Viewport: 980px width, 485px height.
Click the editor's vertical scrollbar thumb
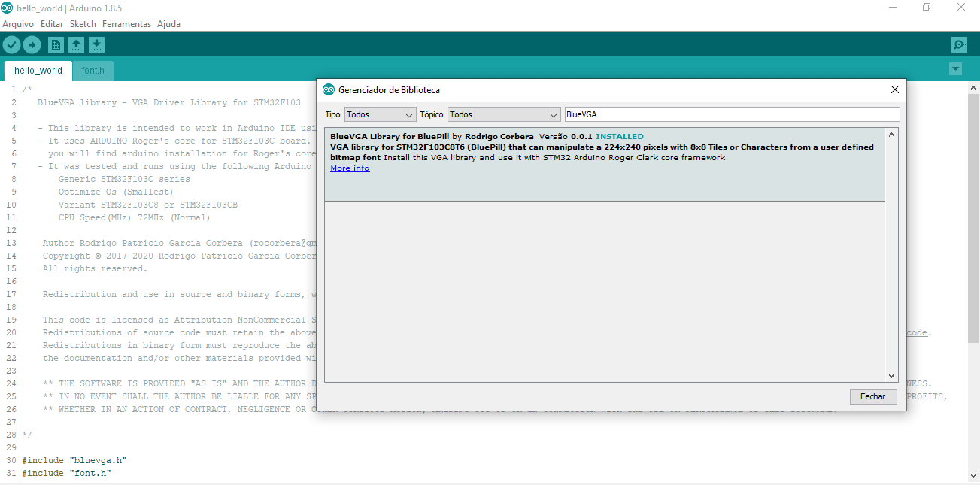tap(973, 218)
